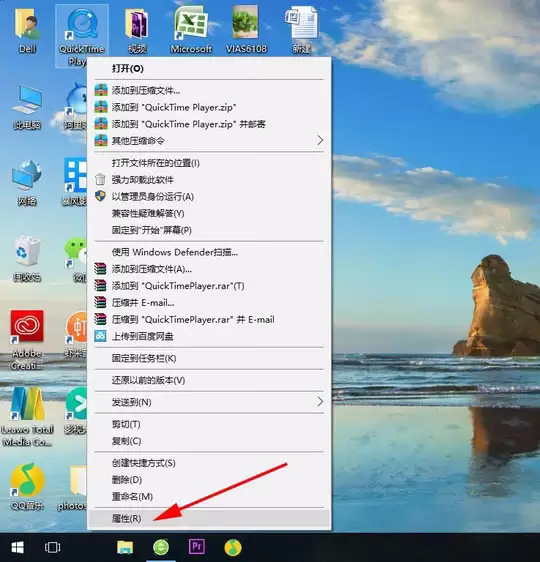
Task: Expand the 其他压缩命令 submenu
Action: tap(209, 140)
